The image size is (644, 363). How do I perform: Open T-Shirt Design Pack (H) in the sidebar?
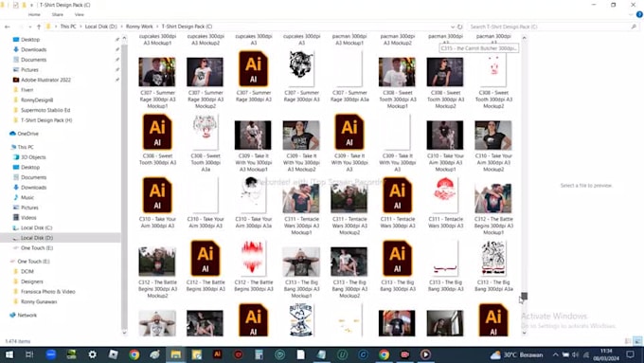click(46, 120)
